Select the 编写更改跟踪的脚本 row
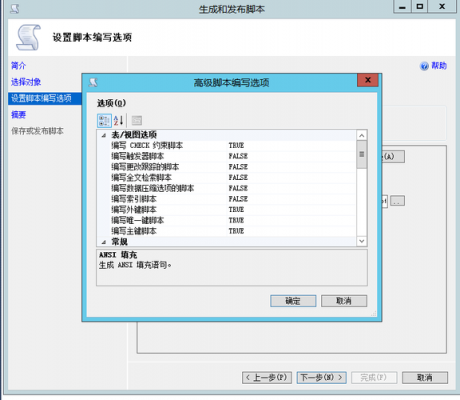The height and width of the screenshot is (400, 460). pos(227,167)
